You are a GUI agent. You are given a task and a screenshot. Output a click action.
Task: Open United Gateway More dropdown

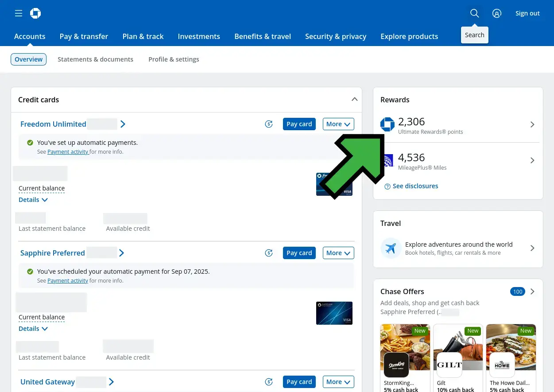coord(338,382)
